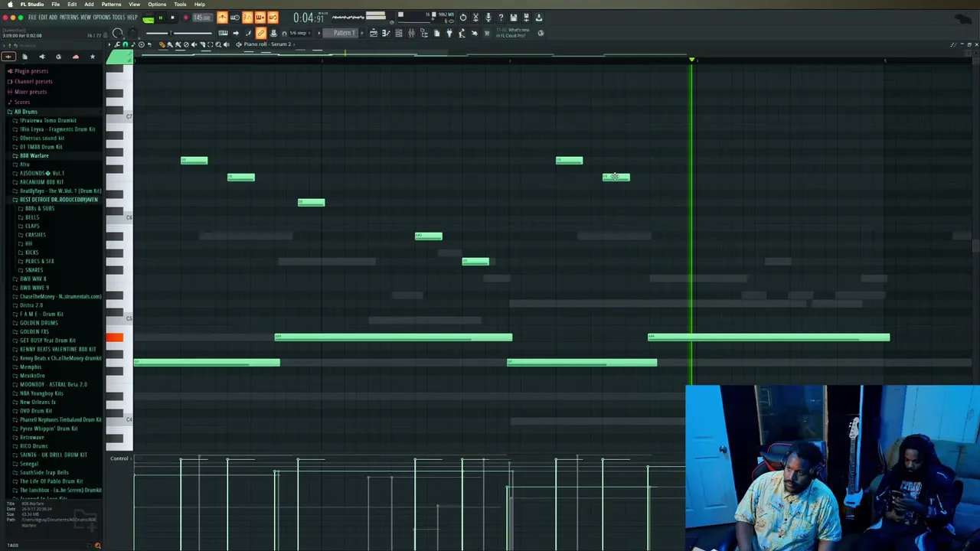Screen dimensions: 980x551
Task: Open the View browser icon in toolbar
Action: tap(423, 33)
